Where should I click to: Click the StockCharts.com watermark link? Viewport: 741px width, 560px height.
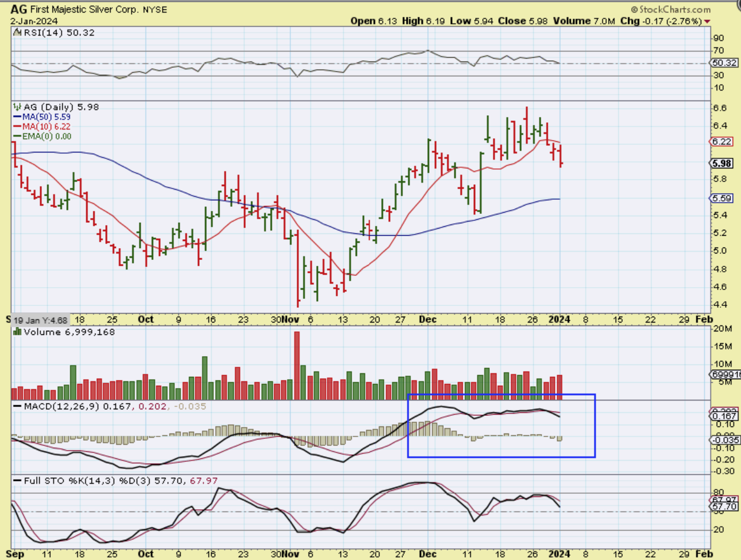tap(671, 9)
